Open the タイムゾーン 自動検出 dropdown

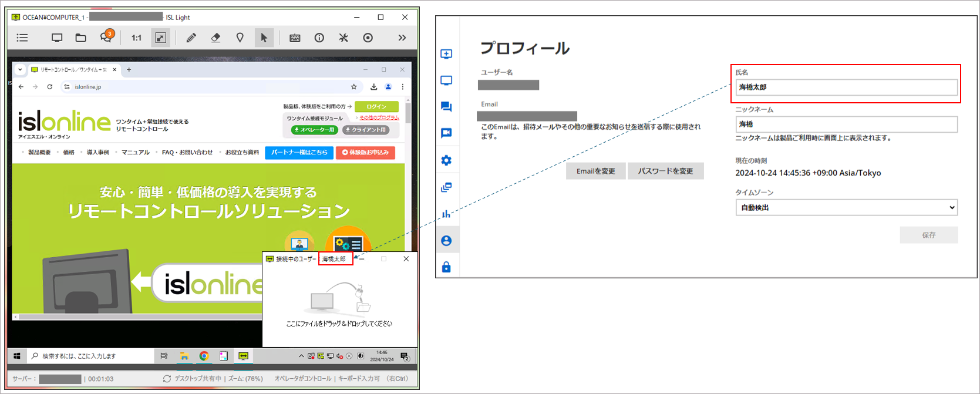tap(846, 207)
